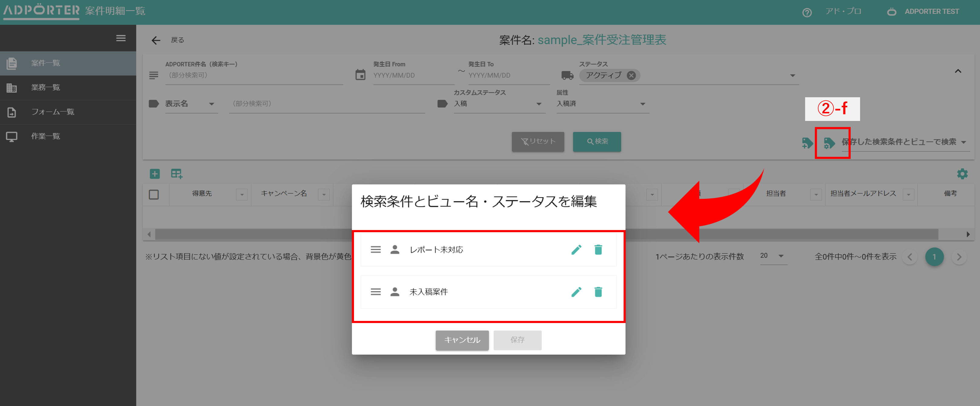Go to previous page arrow
980x406 pixels.
tap(910, 257)
